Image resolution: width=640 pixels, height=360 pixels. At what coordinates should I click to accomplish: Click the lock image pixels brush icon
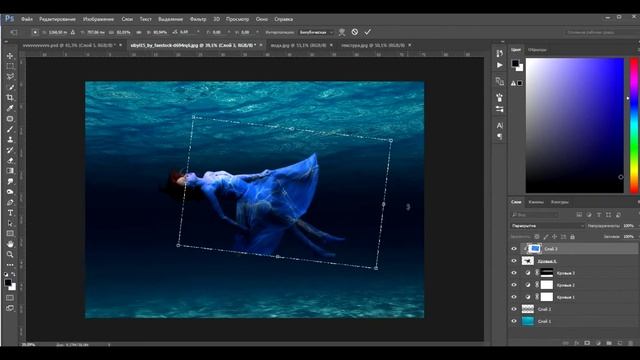[546, 237]
